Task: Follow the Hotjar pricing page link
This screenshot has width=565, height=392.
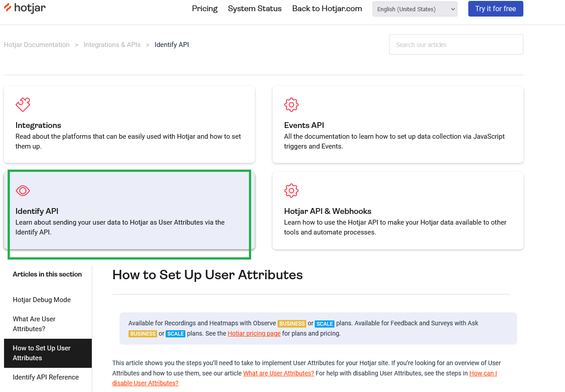Action: tap(254, 333)
